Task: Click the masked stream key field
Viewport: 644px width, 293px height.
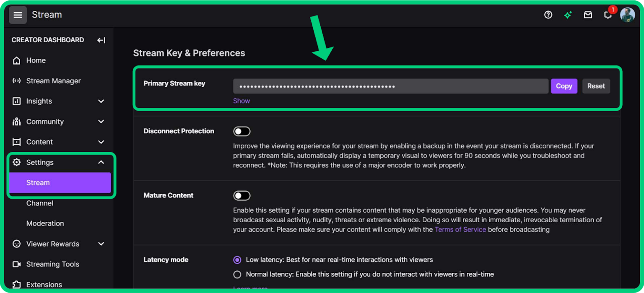Action: tap(390, 86)
